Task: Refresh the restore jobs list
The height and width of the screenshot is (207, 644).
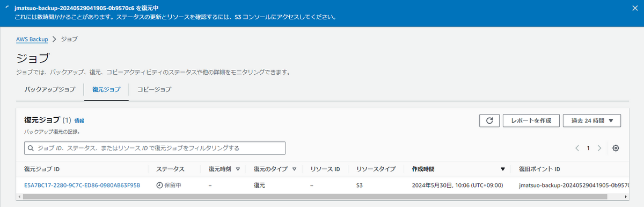Action: pyautogui.click(x=489, y=120)
